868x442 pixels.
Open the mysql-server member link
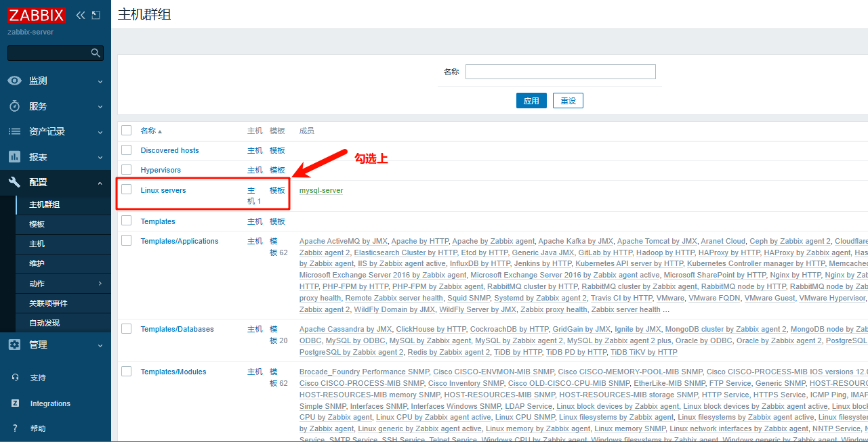click(x=321, y=190)
